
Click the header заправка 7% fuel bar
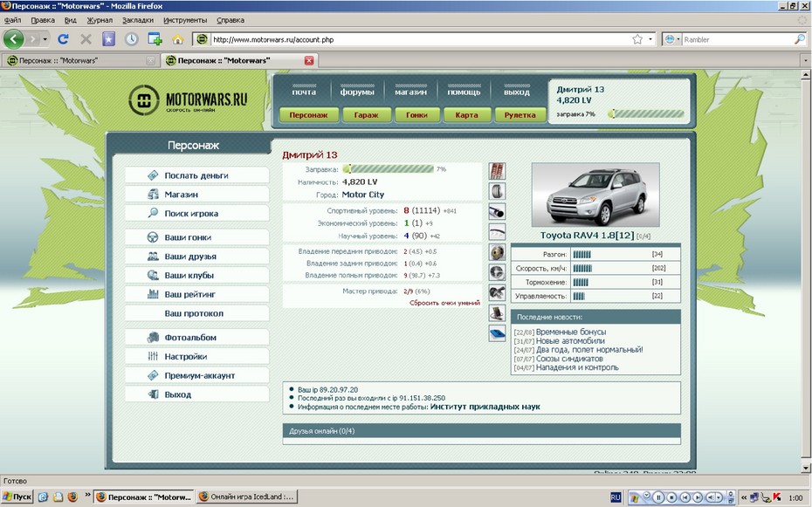coord(646,113)
